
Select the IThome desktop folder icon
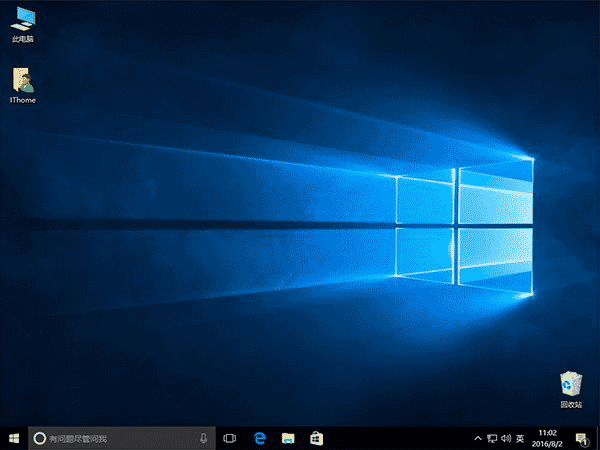point(21,82)
